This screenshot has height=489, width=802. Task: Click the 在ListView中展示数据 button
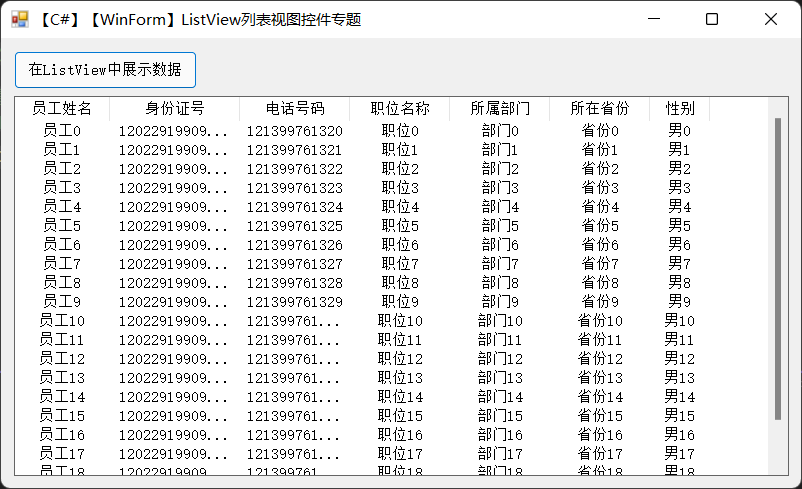coord(105,70)
